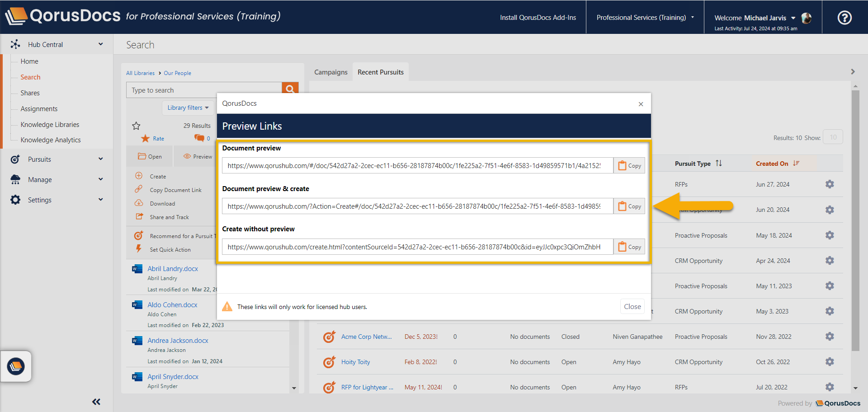Click the orange Rate star
Viewport: 868px width, 412px height.
pyautogui.click(x=145, y=138)
